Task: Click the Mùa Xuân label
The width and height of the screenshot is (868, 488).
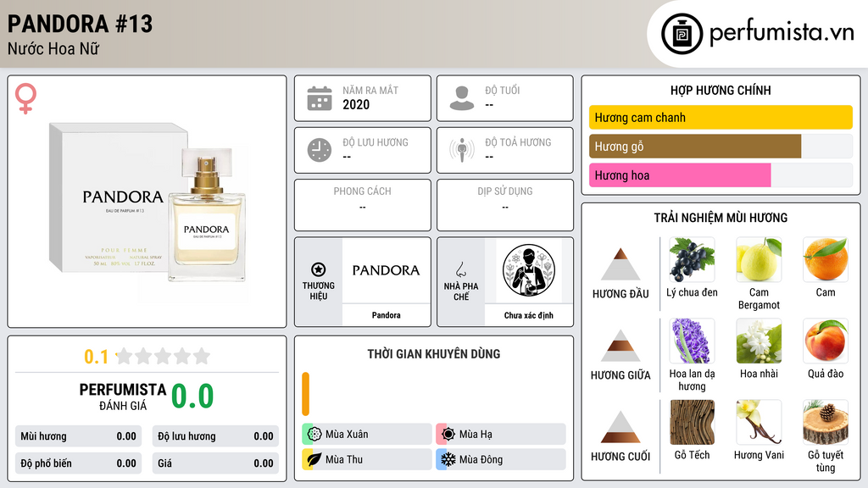Action: point(347,435)
